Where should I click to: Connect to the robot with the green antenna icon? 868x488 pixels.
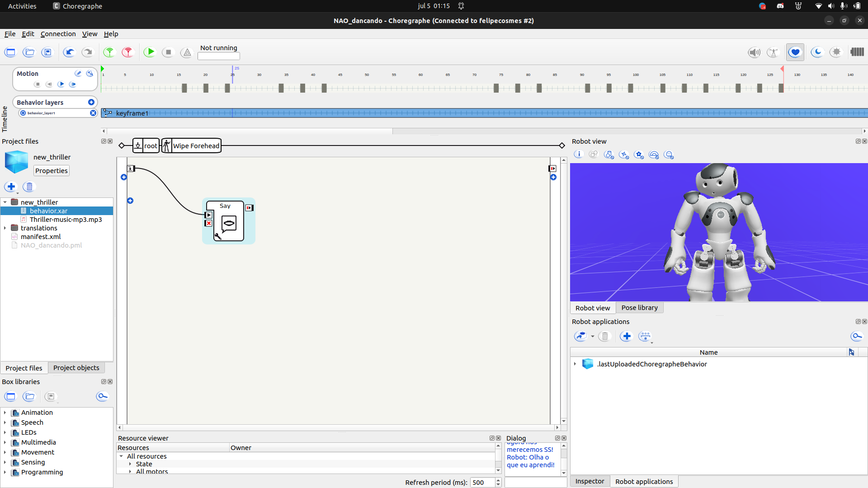(108, 52)
